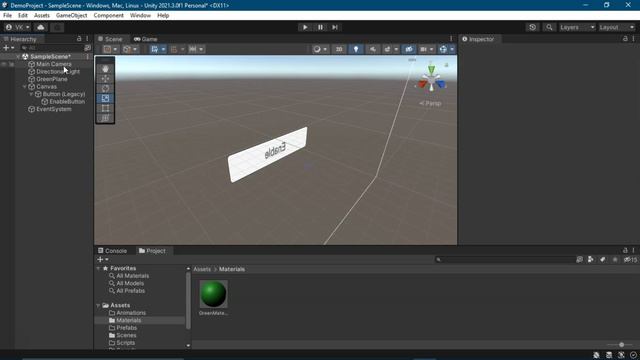
Task: Click the Scene orientation gizmo
Action: point(431,79)
